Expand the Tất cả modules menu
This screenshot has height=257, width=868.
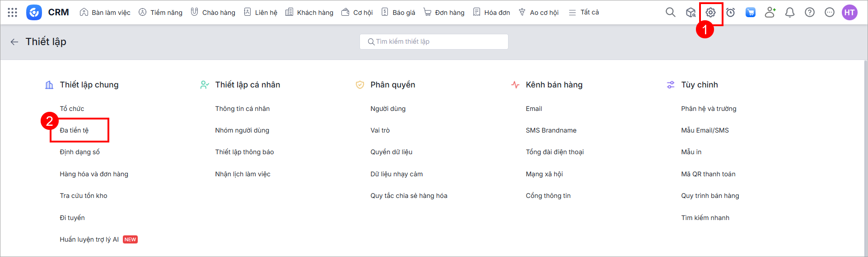584,13
